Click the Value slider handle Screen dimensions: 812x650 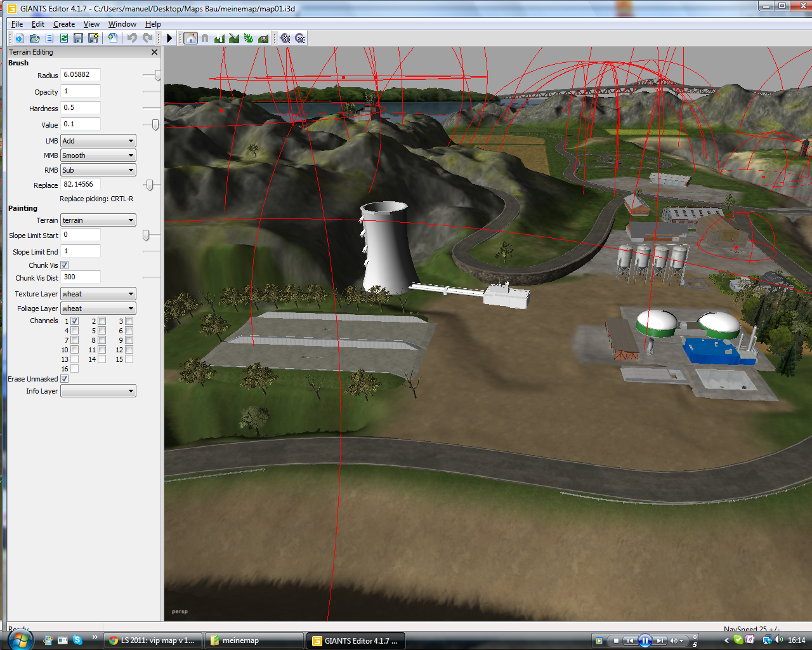[x=155, y=125]
